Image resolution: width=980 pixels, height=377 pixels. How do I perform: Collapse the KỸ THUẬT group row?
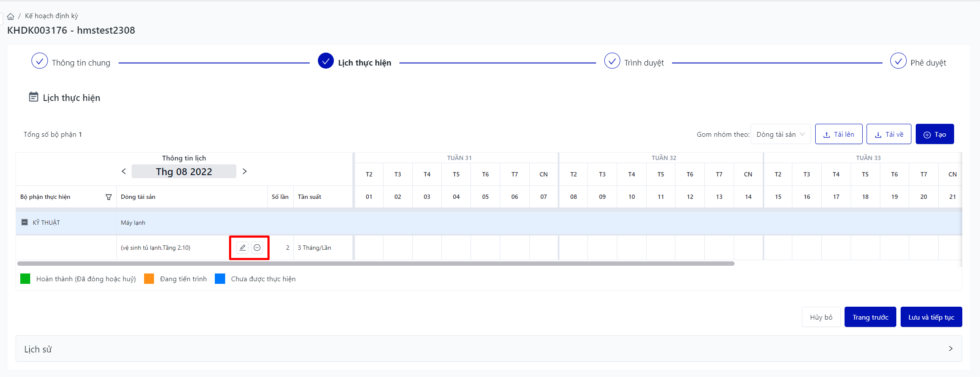[25, 222]
